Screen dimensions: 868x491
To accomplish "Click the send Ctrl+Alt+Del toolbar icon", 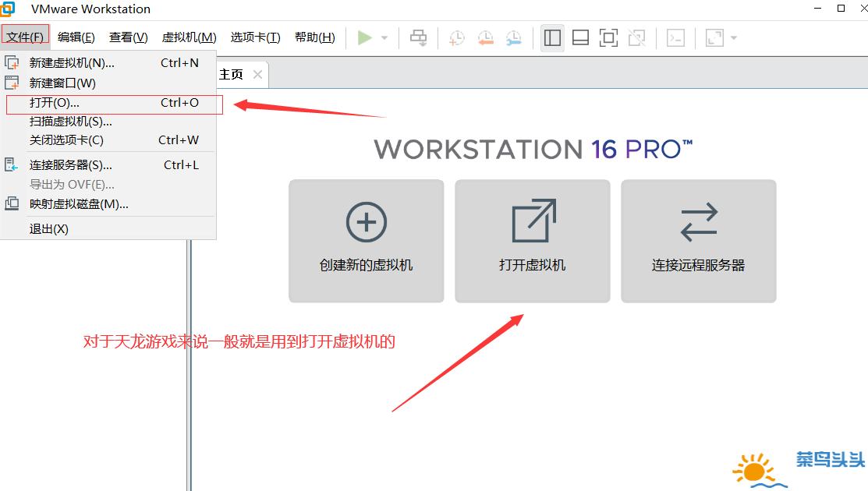I will [419, 38].
